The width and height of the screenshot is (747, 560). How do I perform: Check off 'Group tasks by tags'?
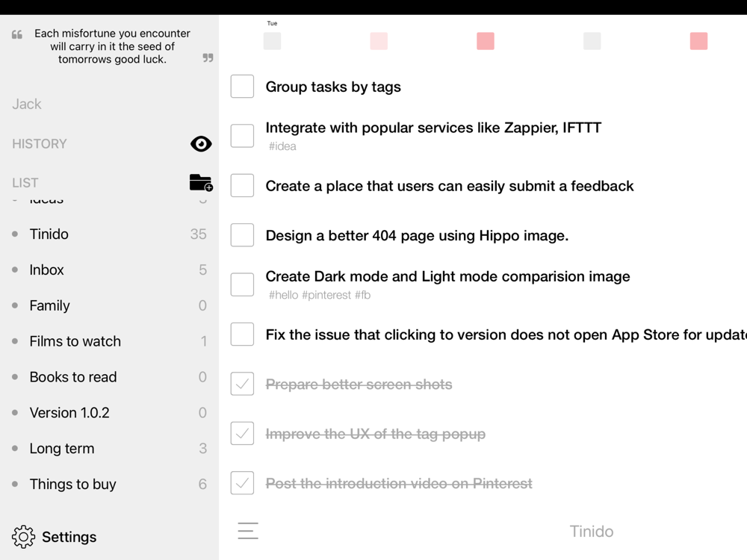(242, 86)
